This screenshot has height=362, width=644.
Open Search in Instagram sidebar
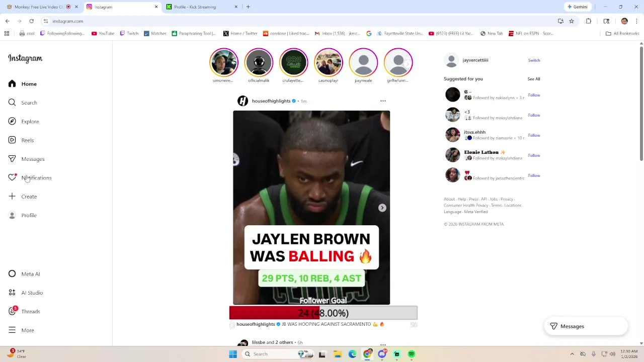tap(23, 103)
